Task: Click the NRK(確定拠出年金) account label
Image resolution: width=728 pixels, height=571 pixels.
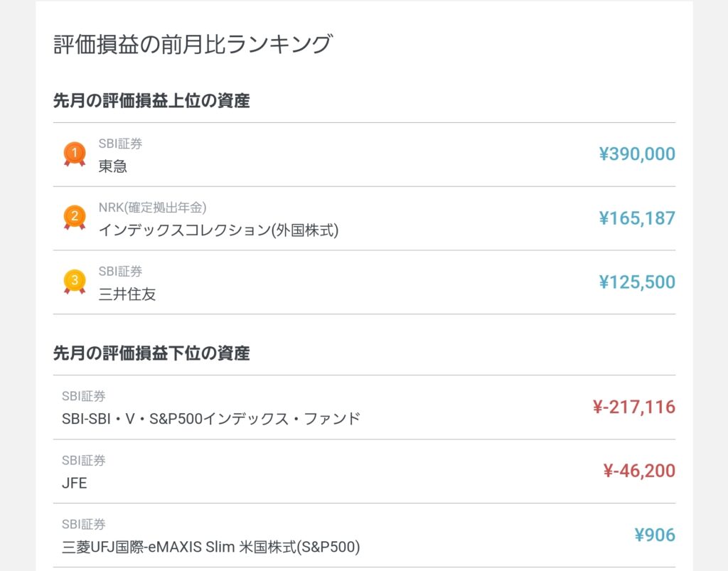Action: point(152,208)
